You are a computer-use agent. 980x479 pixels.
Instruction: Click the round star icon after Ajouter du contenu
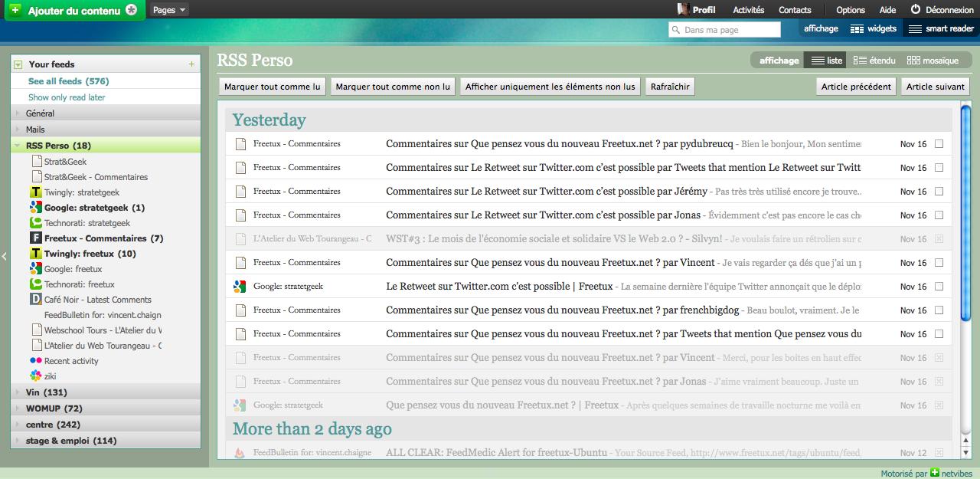coord(132,10)
